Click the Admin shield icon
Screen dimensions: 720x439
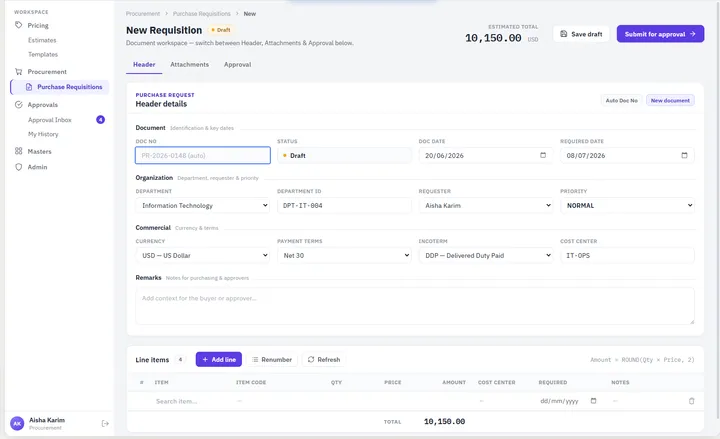(x=18, y=167)
